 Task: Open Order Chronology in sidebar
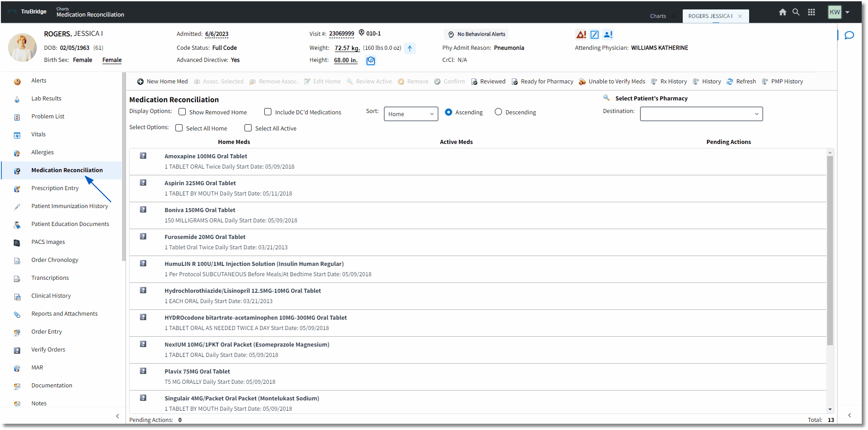(x=55, y=260)
